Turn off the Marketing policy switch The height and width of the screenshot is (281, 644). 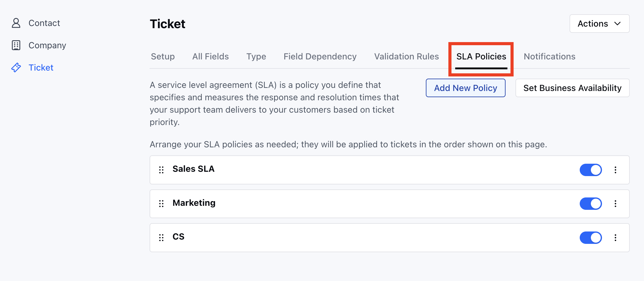(591, 204)
